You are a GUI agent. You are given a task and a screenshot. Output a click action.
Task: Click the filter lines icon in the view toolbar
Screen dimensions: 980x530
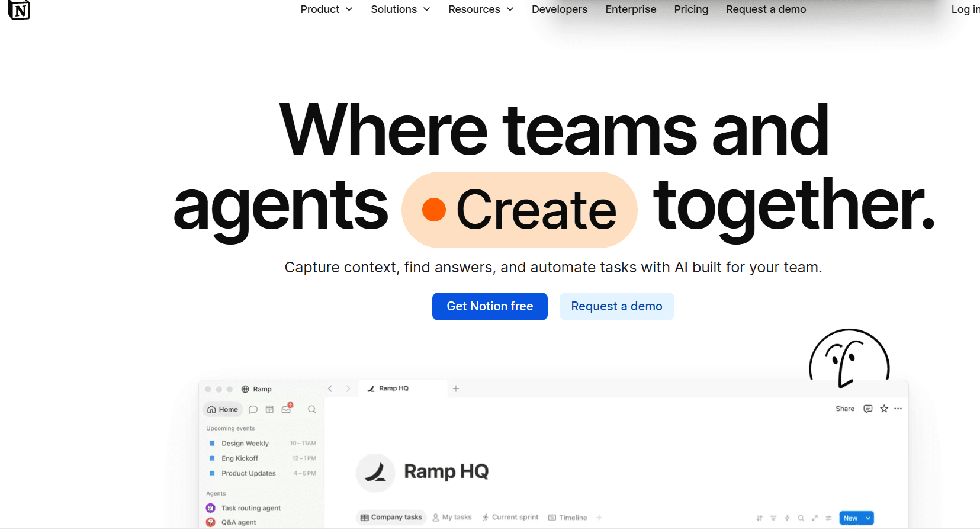(773, 518)
